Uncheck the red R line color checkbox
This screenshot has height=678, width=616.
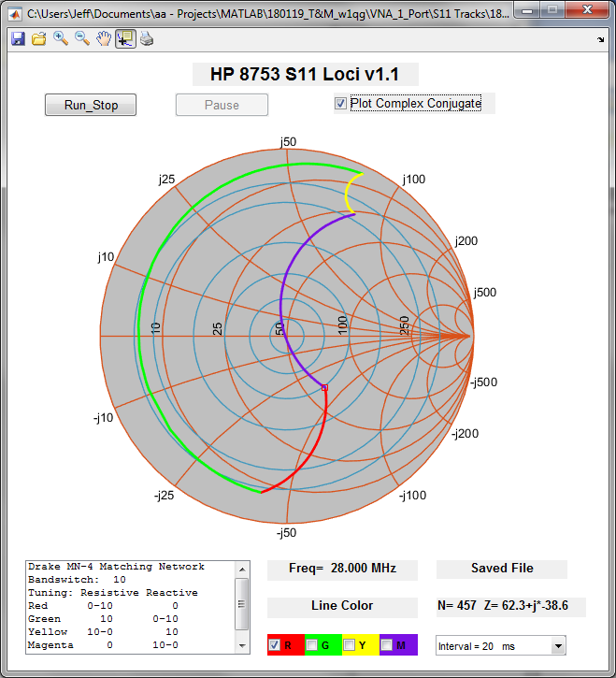tap(274, 645)
